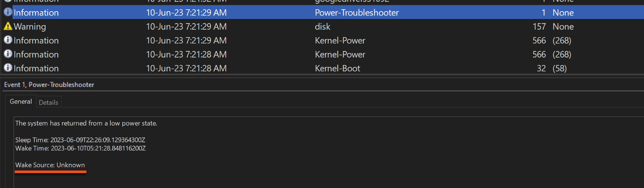Select the "disk" source cell
644x188 pixels.
pos(323,27)
